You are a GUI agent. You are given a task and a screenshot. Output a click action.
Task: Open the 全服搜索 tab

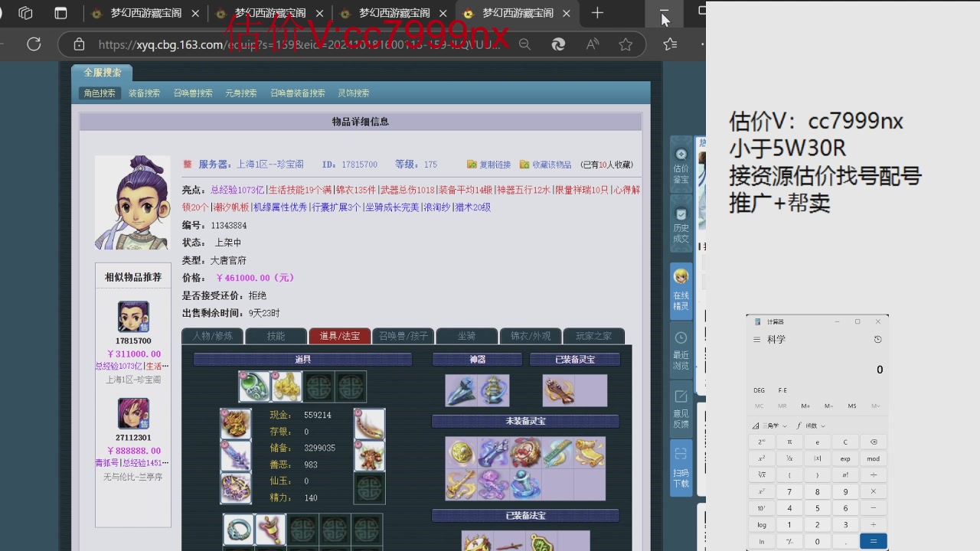pos(102,72)
